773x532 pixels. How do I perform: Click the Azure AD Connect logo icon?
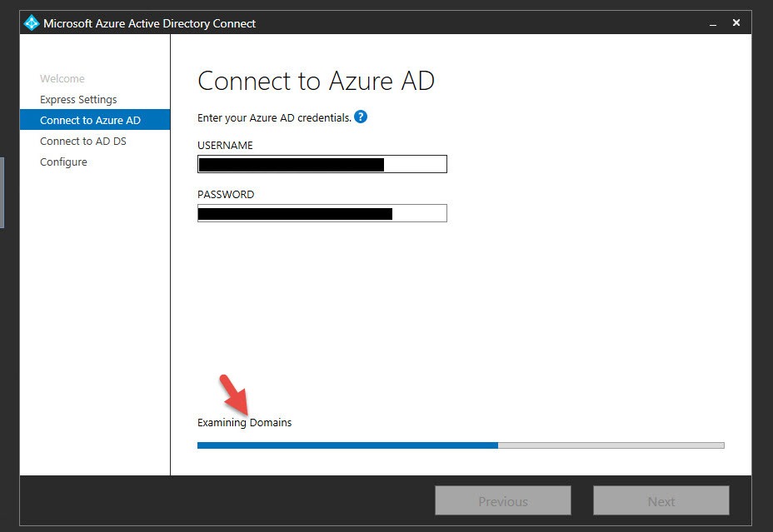[x=32, y=22]
